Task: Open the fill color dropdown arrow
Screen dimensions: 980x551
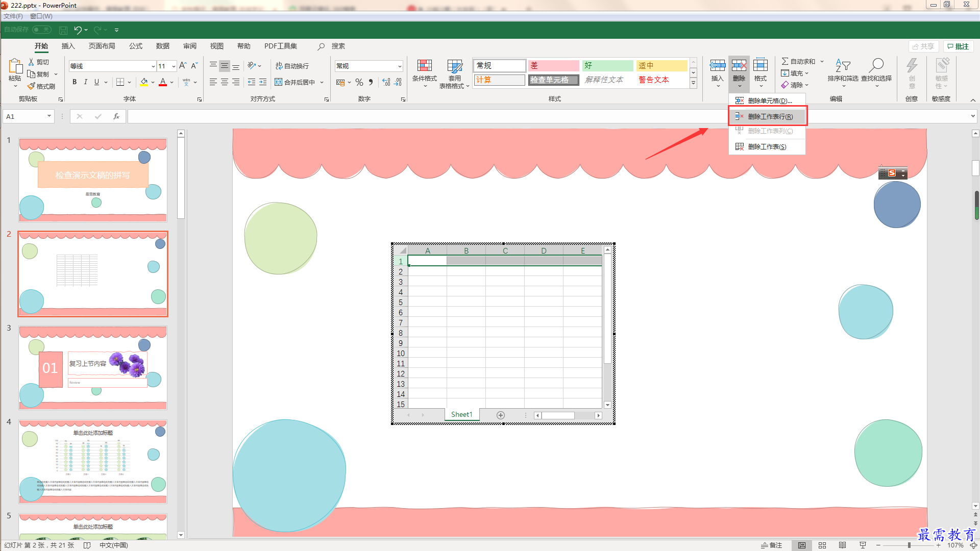Action: coord(153,82)
